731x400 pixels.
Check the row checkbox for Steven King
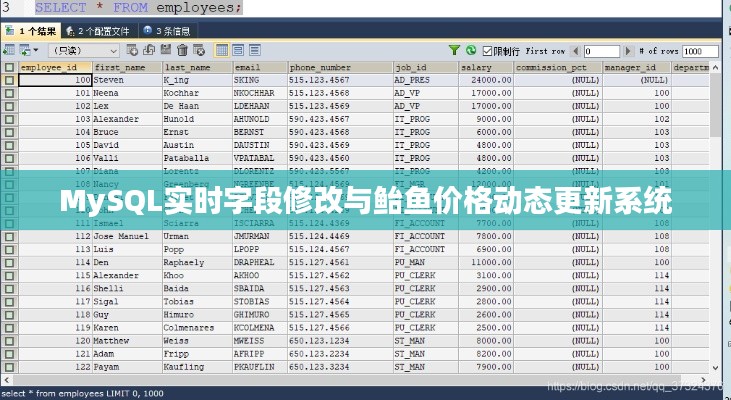pyautogui.click(x=9, y=80)
